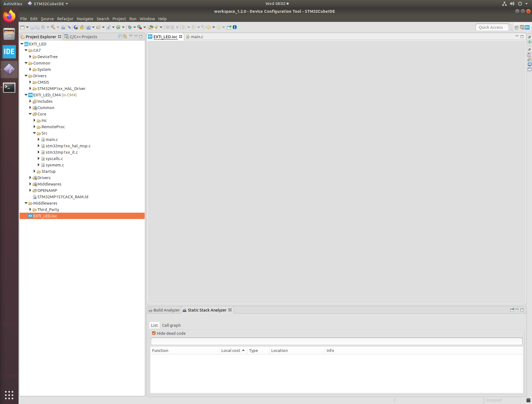Click the Run with toolbox icon

coord(140,27)
